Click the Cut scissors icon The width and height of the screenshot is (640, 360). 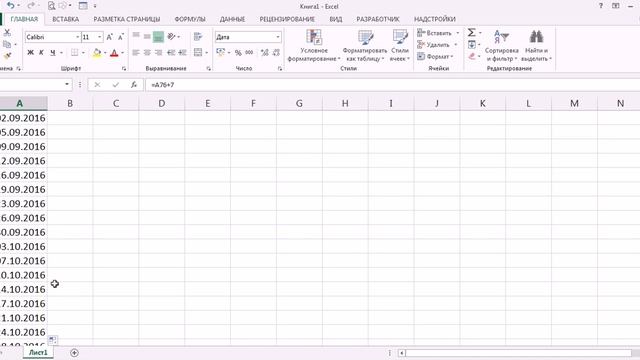click(7, 33)
